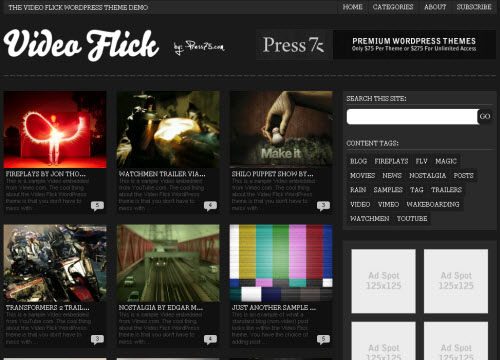The image size is (500, 360).
Task: Open the Fireplays red light video thumbnail
Action: (x=55, y=129)
